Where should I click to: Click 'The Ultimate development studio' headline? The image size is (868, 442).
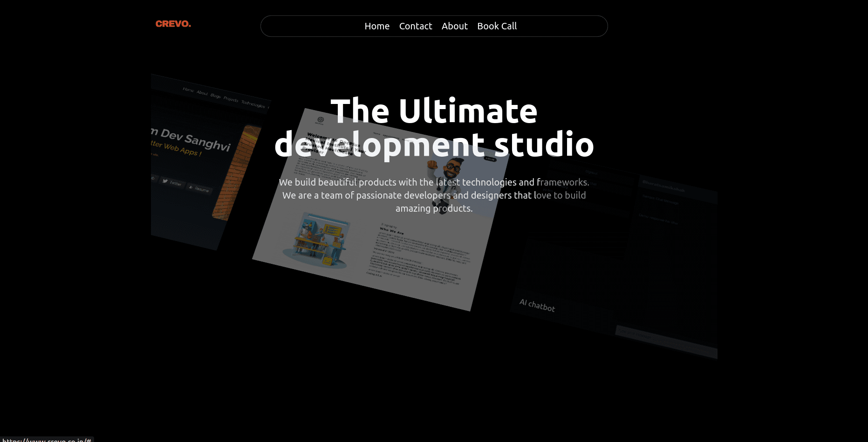434,127
